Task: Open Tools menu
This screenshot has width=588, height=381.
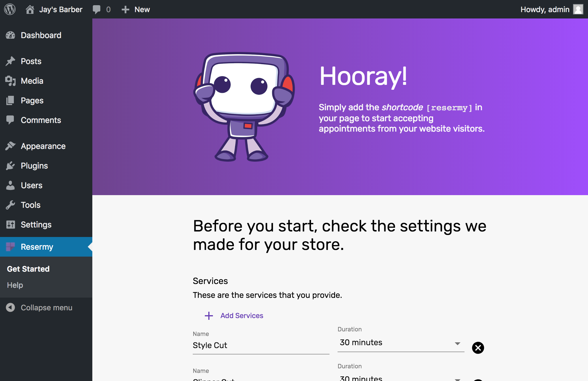Action: coord(46,205)
